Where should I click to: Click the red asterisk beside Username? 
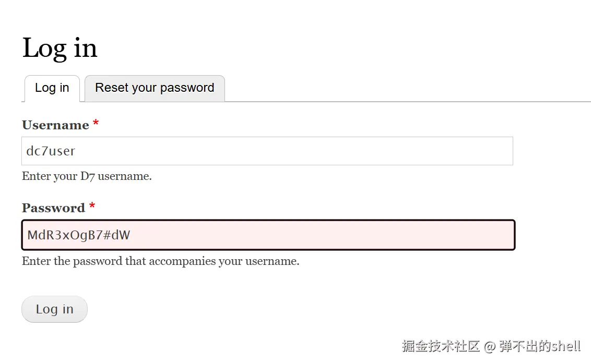(96, 123)
